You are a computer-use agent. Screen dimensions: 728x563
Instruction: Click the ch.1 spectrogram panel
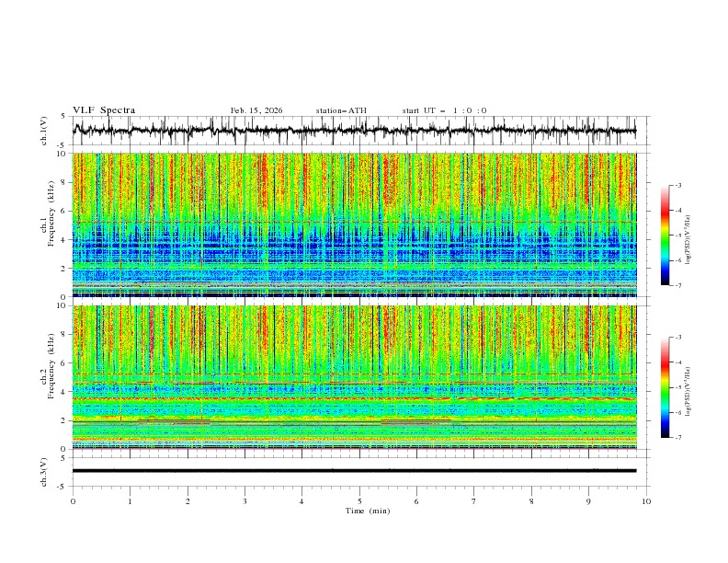coord(354,224)
